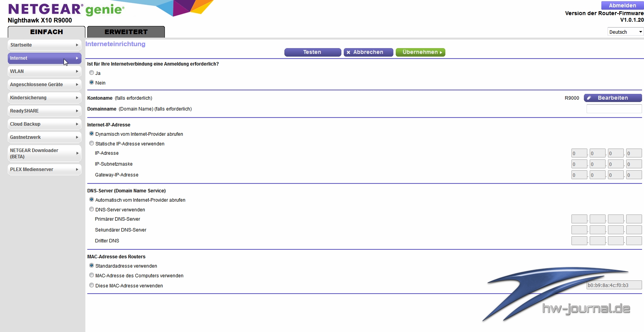Click the arrow icon beside Cloud Backup

pyautogui.click(x=77, y=124)
